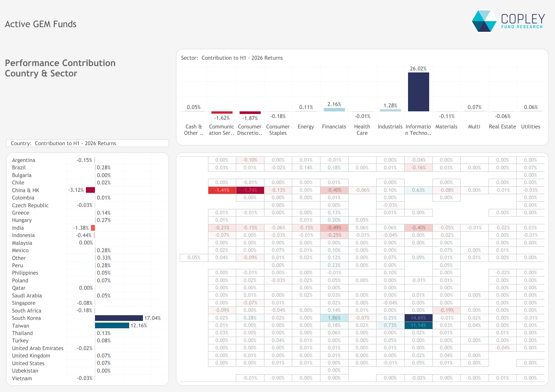Click the Saudi Arabia row label
This screenshot has width=555, height=392.
click(27, 296)
